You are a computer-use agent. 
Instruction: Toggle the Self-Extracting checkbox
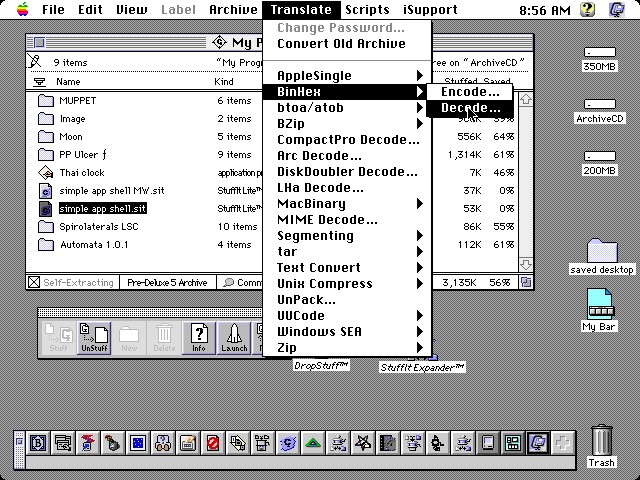pos(35,283)
